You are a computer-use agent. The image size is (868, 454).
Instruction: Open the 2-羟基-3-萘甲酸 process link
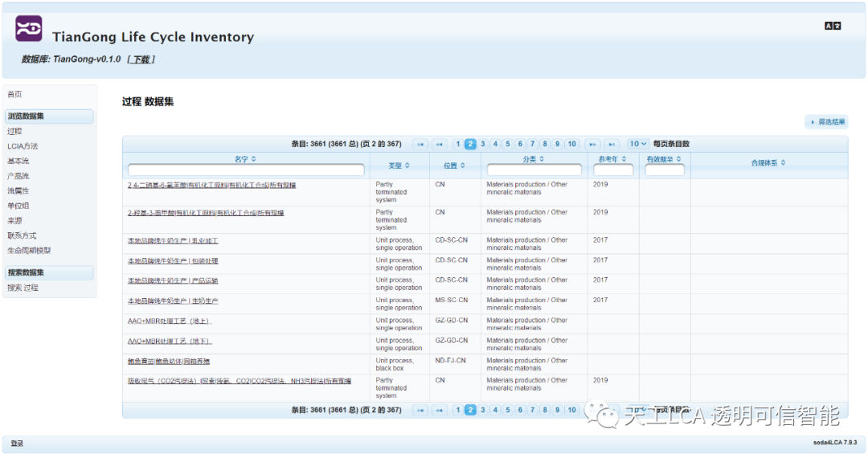[x=206, y=213]
